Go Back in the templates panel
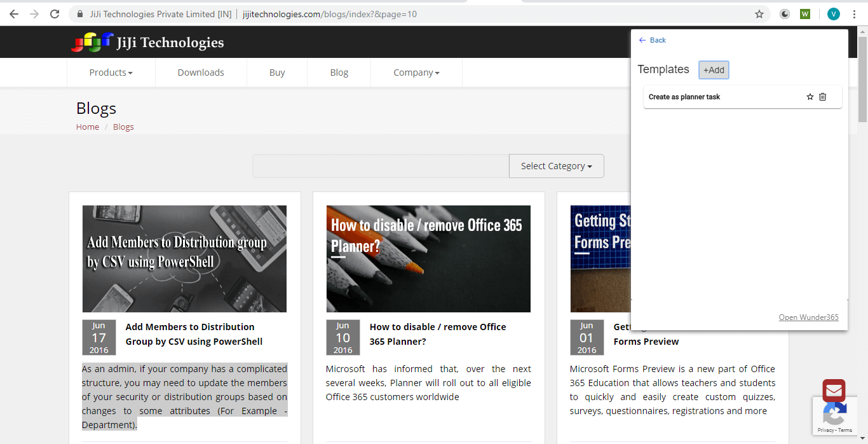Screen dimensions: 868x444 tap(653, 40)
